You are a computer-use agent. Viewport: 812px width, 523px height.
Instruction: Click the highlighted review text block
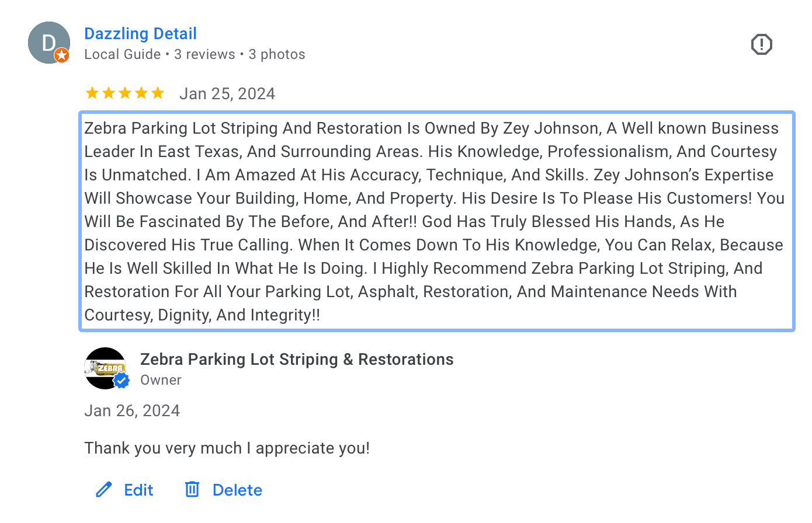coord(436,221)
